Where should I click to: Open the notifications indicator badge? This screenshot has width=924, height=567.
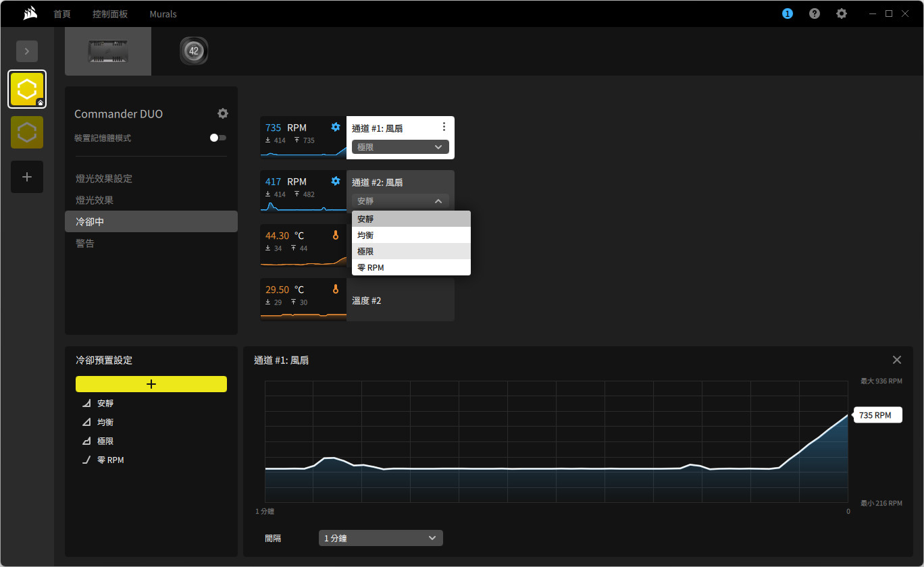click(x=788, y=13)
